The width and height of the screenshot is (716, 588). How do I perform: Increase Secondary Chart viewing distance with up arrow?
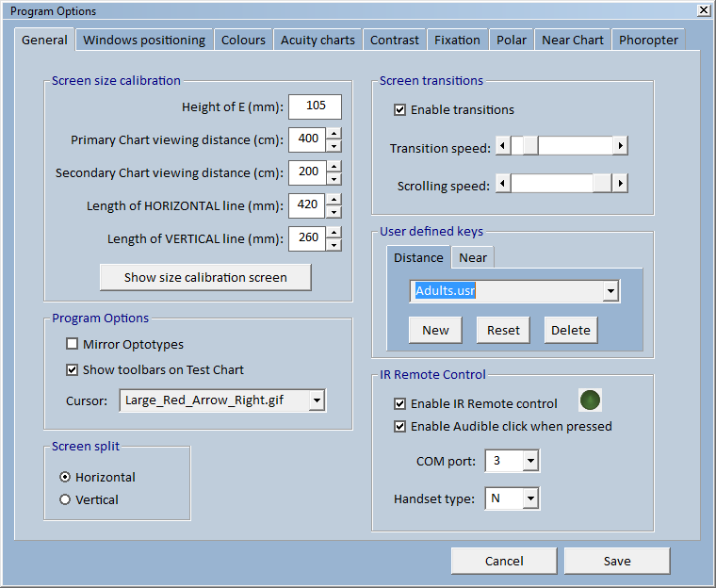tap(334, 166)
